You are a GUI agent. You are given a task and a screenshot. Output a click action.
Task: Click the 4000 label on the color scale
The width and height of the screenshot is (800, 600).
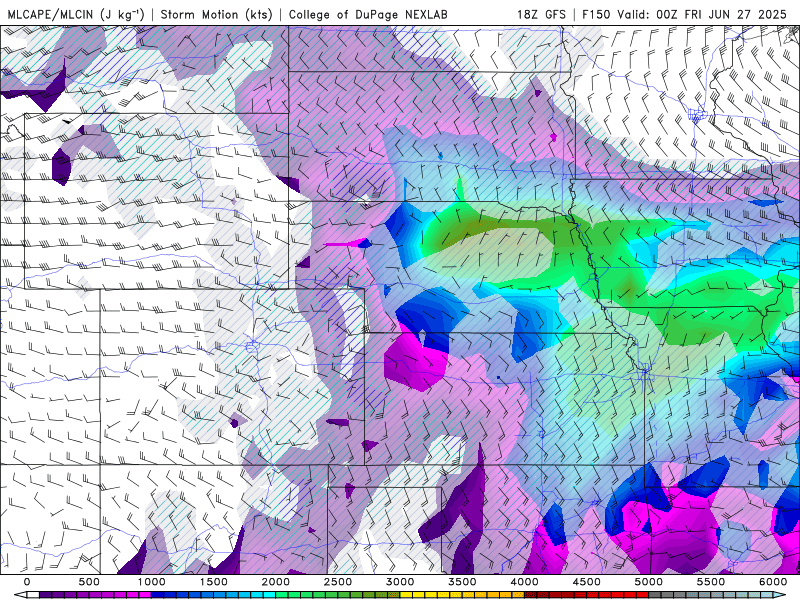pyautogui.click(x=524, y=582)
